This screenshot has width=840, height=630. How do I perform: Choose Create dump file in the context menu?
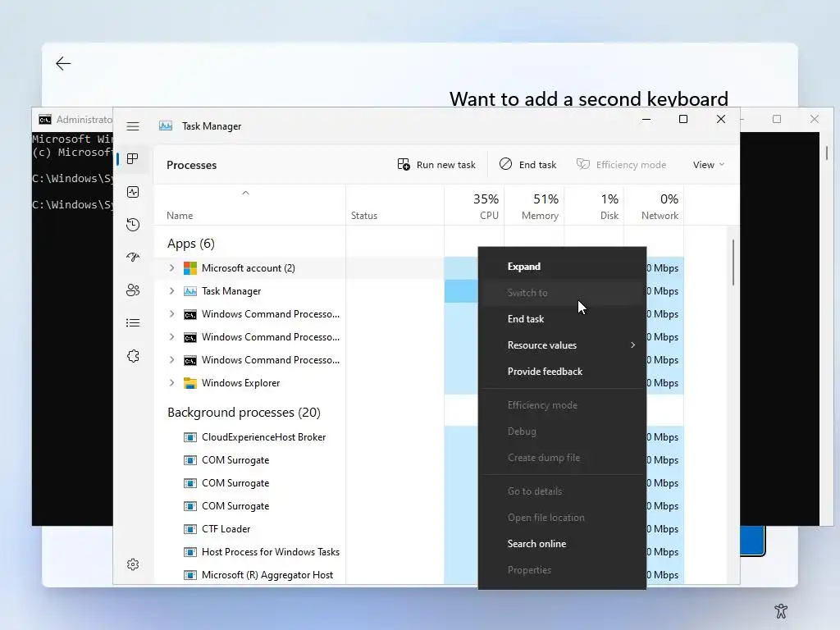[562, 458]
